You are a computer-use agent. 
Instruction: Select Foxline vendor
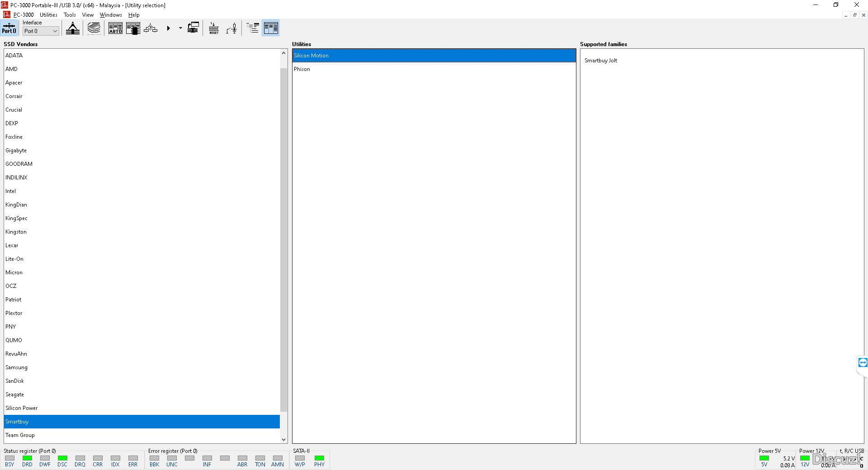[x=142, y=137]
